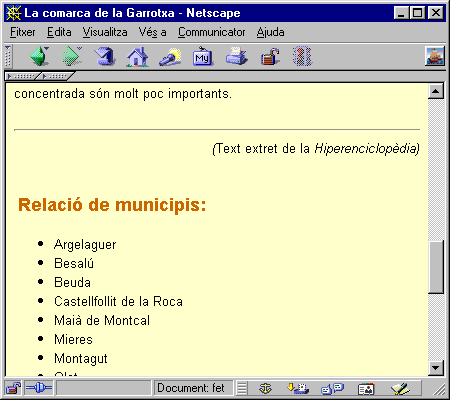Open the Netscape window icon in title bar
Screen dimensions: 450x400
tap(13, 13)
